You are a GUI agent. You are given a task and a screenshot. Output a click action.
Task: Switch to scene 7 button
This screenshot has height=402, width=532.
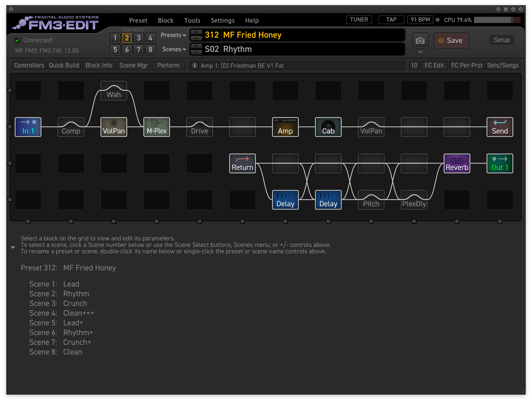pos(139,50)
